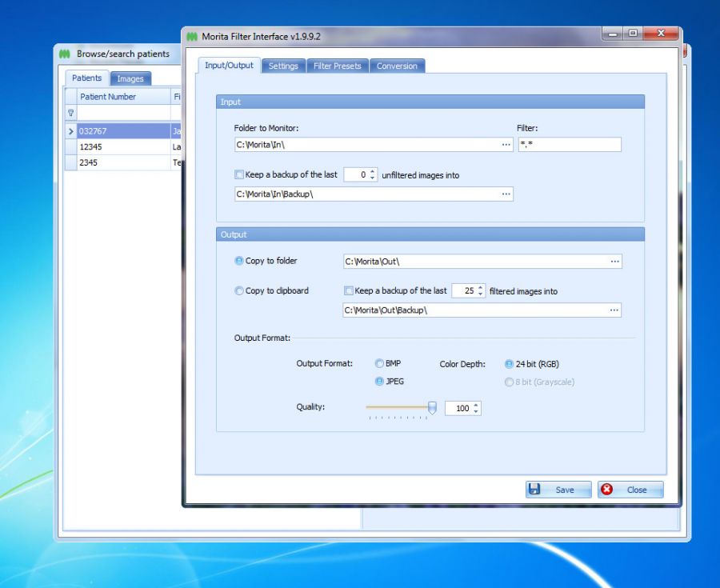The height and width of the screenshot is (588, 720).
Task: Click the Patient Number filter row cell
Action: 124,113
